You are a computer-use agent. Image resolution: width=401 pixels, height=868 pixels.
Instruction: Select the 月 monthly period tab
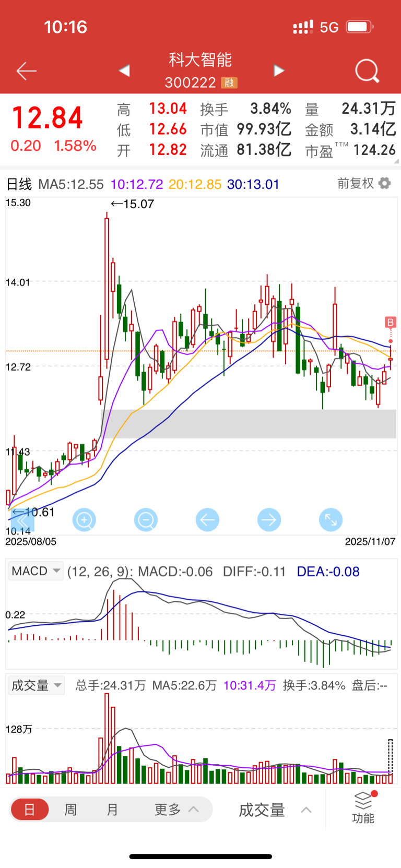click(112, 810)
